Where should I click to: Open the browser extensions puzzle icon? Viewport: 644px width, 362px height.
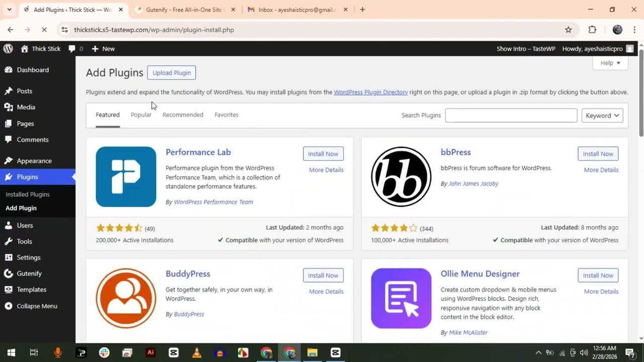pos(592,30)
